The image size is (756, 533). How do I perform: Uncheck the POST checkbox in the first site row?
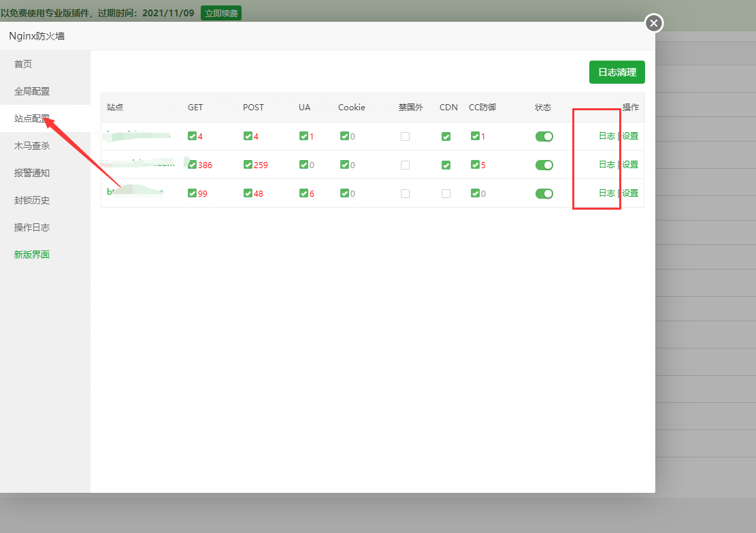248,137
